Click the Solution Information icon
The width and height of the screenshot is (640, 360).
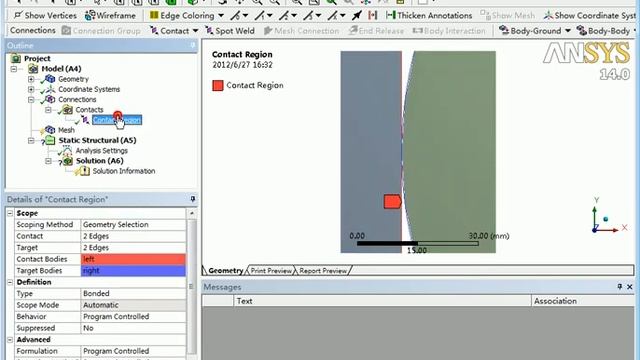[84, 171]
